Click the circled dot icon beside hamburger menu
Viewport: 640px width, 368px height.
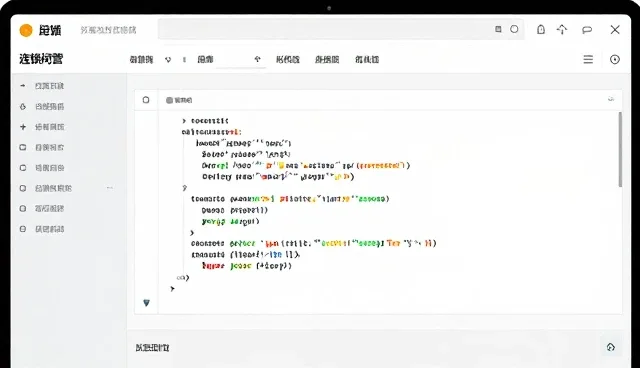615,60
